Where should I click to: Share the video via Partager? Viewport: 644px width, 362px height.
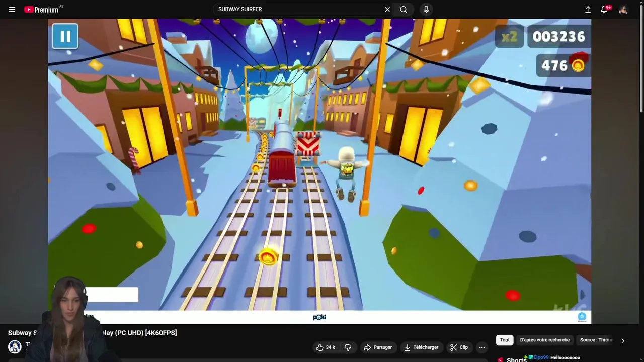click(378, 347)
